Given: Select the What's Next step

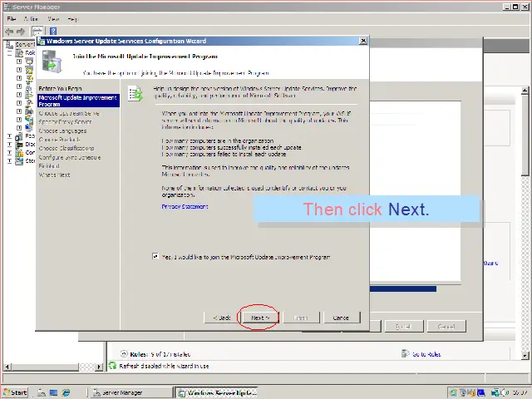Looking at the screenshot, I should [x=54, y=175].
